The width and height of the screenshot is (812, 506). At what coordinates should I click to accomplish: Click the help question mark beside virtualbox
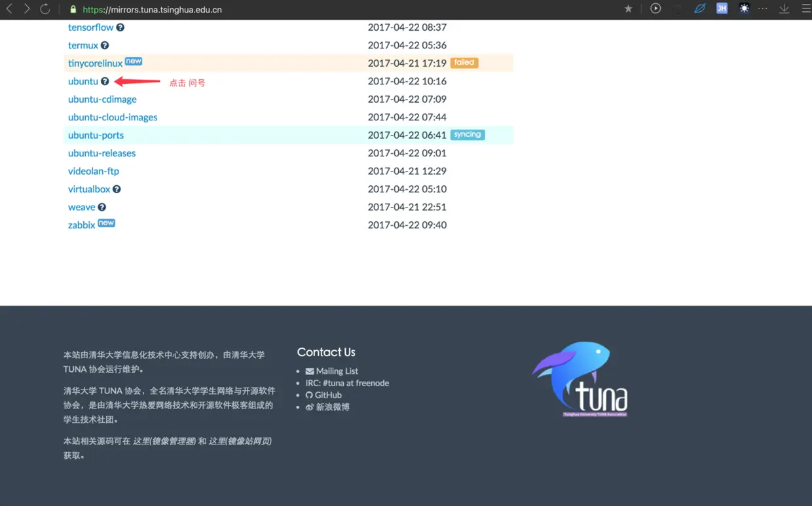117,189
